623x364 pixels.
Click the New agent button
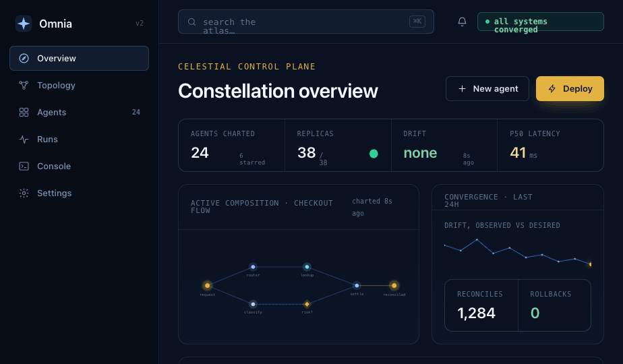click(x=487, y=88)
